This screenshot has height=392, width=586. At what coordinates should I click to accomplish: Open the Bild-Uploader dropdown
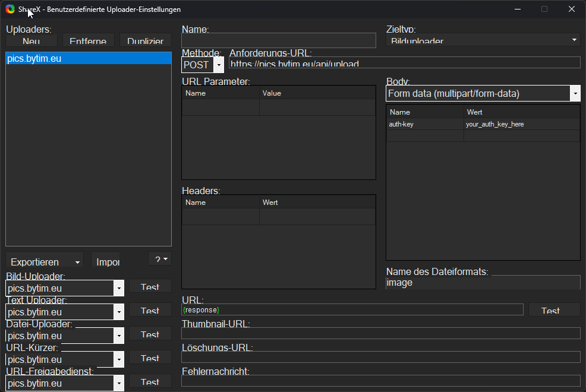[65, 288]
